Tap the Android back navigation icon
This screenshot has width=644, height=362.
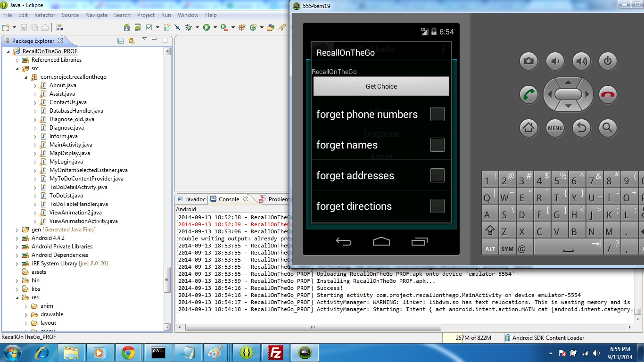pos(344,242)
